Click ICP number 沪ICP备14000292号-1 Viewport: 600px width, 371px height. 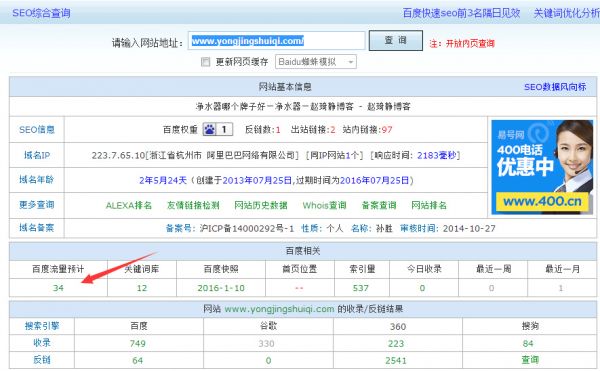click(x=247, y=228)
